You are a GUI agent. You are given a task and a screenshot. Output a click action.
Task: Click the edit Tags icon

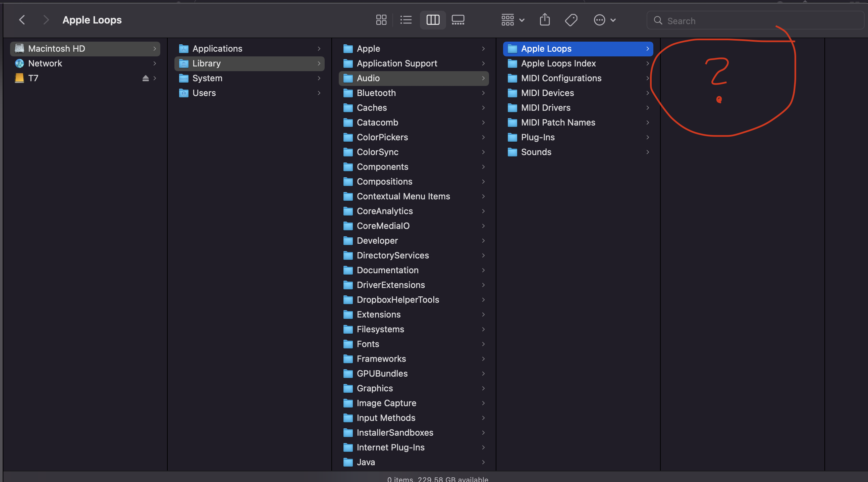coord(571,20)
